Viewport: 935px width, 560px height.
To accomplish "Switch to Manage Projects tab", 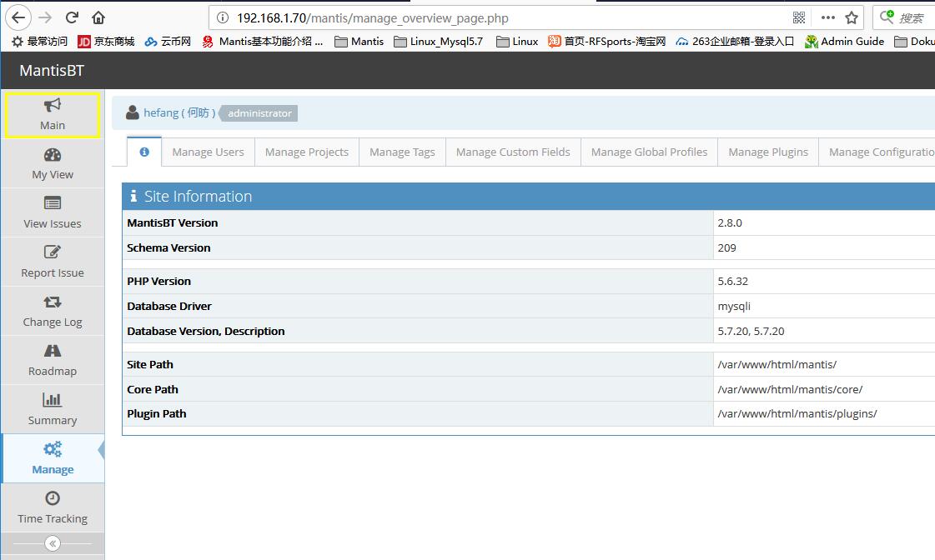I will (x=306, y=152).
